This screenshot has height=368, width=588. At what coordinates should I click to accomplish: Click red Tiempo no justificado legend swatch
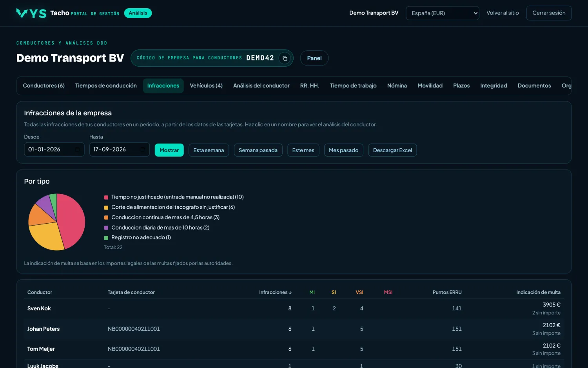106,197
